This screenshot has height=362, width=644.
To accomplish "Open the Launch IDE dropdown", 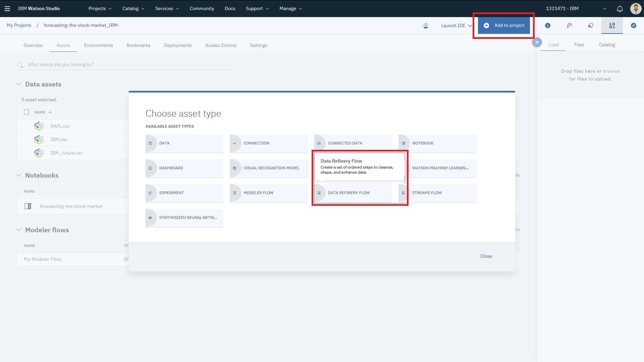I will [456, 26].
